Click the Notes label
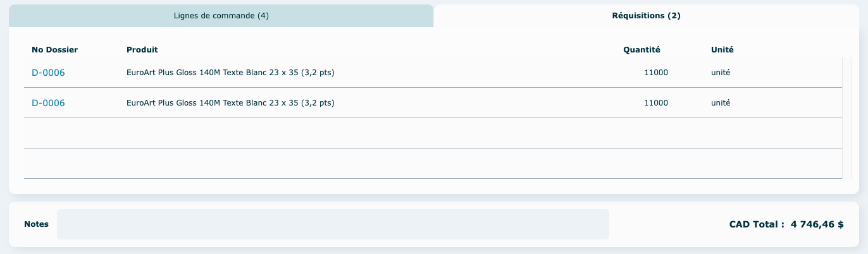Image resolution: width=868 pixels, height=254 pixels. 36,224
